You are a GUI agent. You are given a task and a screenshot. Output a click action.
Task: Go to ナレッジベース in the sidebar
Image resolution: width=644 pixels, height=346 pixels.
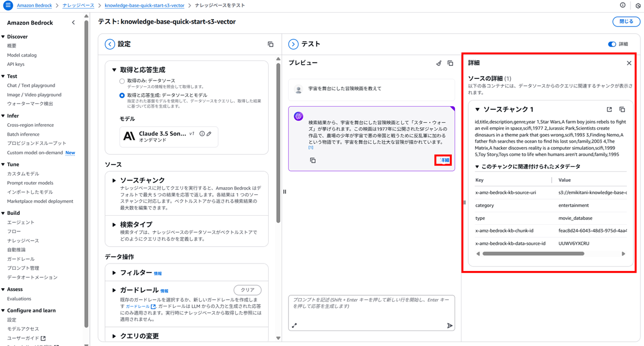[x=23, y=241]
